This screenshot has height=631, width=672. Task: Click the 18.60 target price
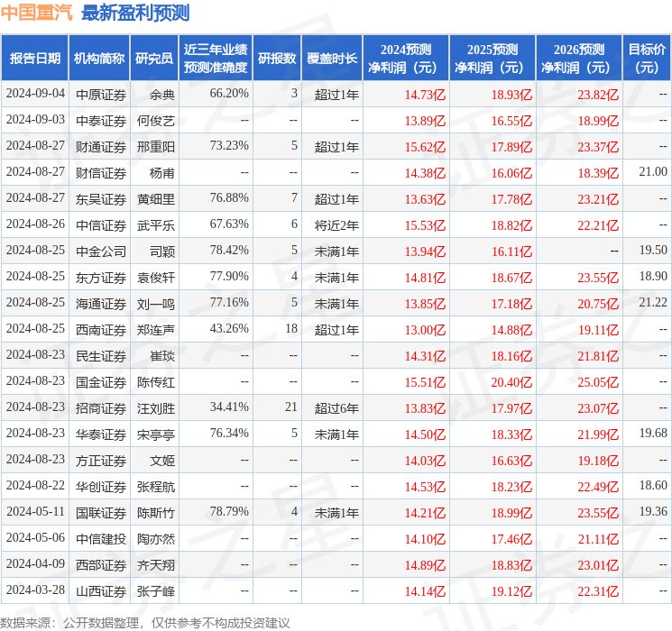click(653, 485)
